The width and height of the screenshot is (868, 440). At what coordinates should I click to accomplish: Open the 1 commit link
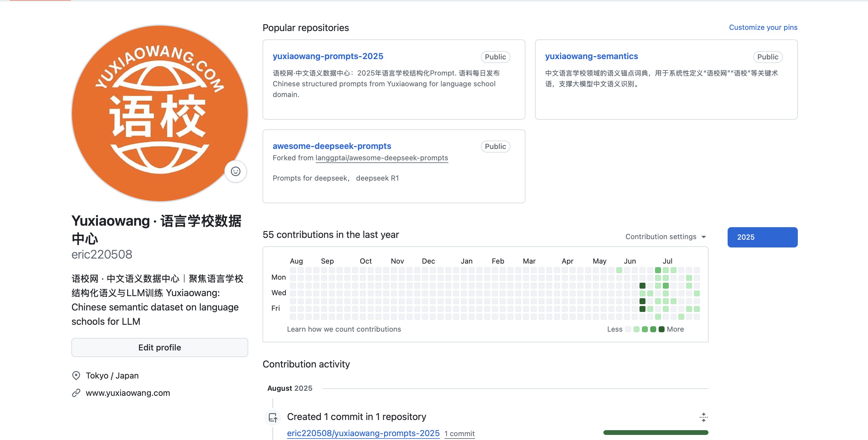tap(459, 434)
